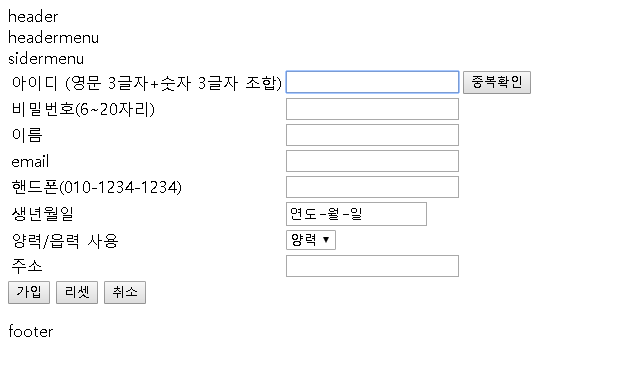Submit with the 가입 button
The width and height of the screenshot is (632, 387).
point(29,292)
